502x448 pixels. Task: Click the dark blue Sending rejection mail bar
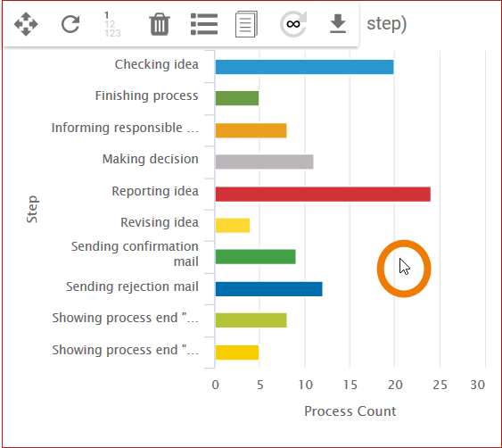269,289
